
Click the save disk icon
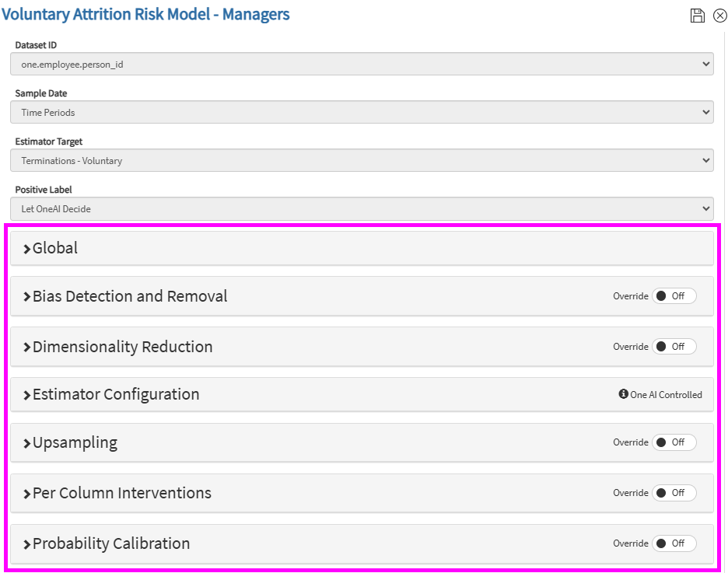[698, 16]
